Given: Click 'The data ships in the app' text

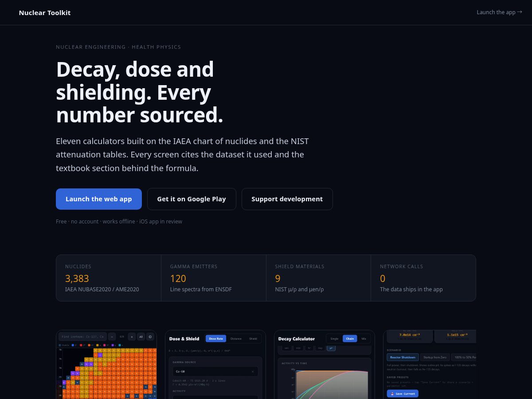Looking at the screenshot, I should (411, 289).
